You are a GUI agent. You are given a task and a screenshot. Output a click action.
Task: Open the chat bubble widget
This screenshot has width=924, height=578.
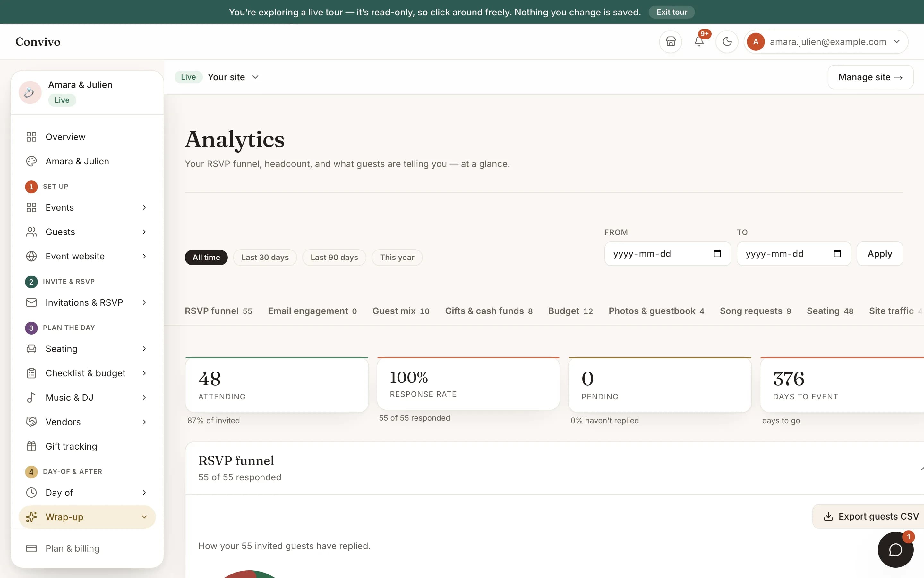(x=895, y=550)
